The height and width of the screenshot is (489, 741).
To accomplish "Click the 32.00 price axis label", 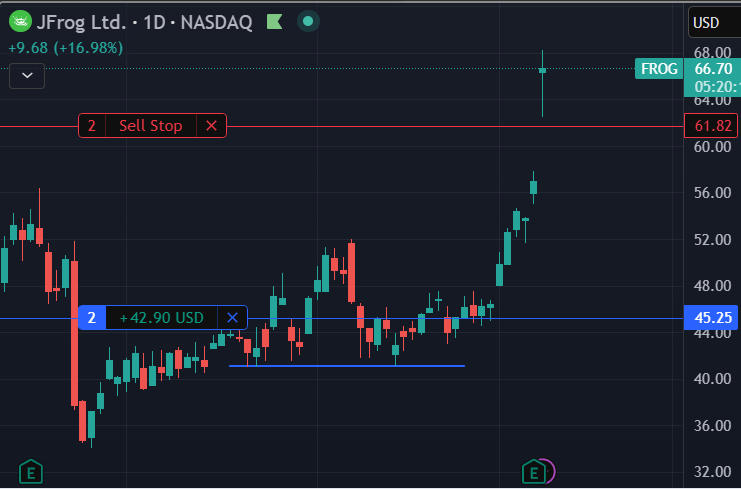I will click(x=713, y=472).
